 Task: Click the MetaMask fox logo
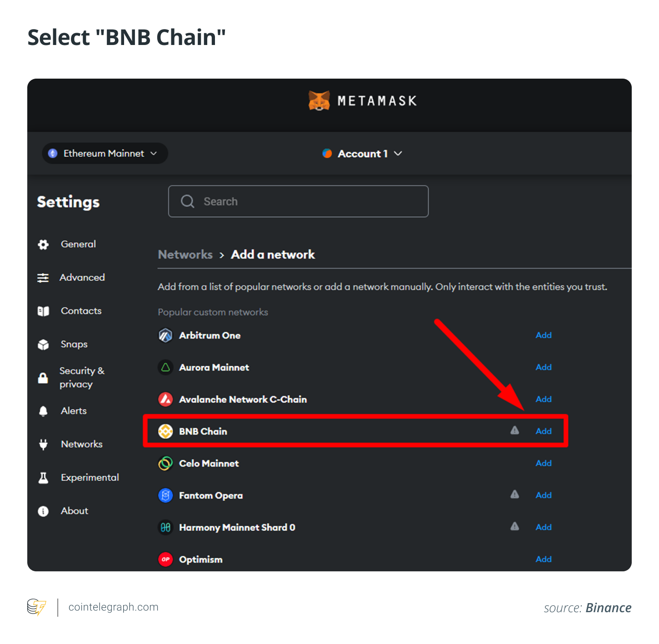(320, 101)
